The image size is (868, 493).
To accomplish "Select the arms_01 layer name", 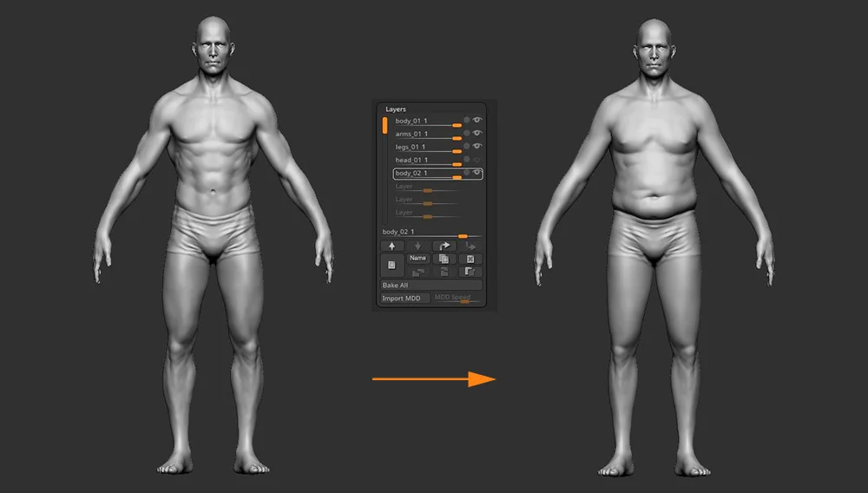I will pos(411,134).
